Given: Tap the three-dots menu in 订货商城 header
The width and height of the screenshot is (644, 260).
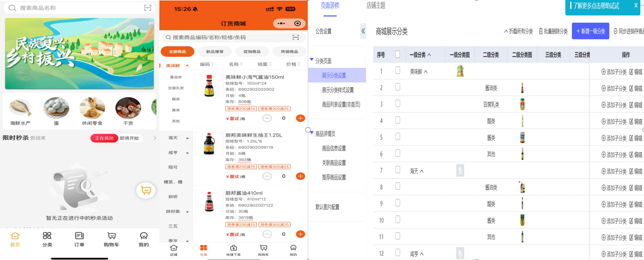Looking at the screenshot, I should click(281, 23).
